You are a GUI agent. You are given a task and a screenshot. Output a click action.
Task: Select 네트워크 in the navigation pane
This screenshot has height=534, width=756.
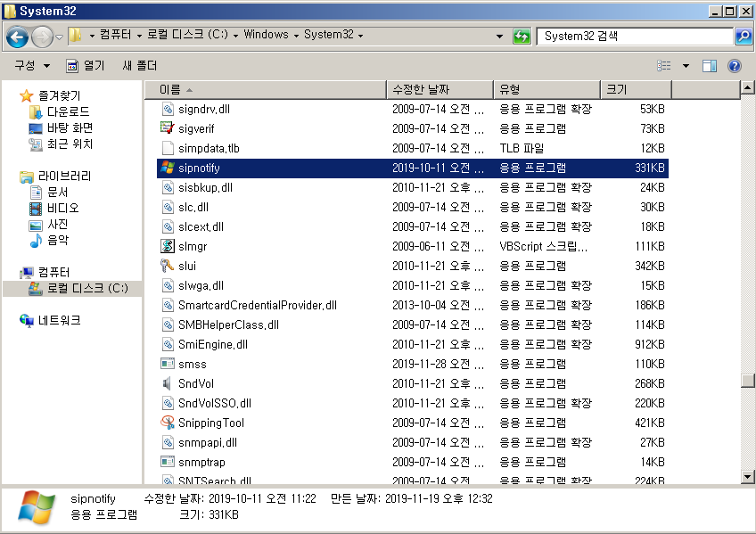(x=59, y=320)
